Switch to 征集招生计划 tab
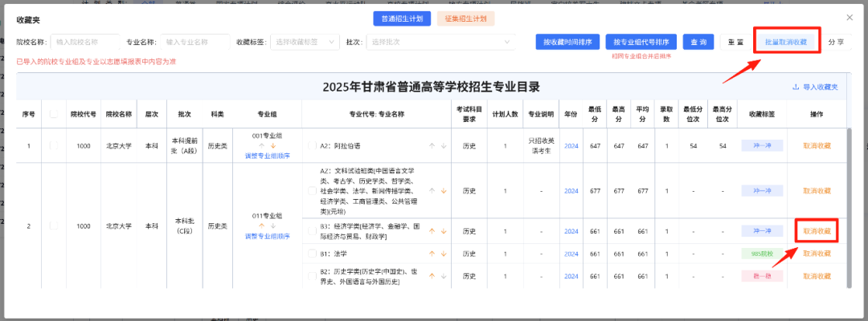 pyautogui.click(x=465, y=18)
